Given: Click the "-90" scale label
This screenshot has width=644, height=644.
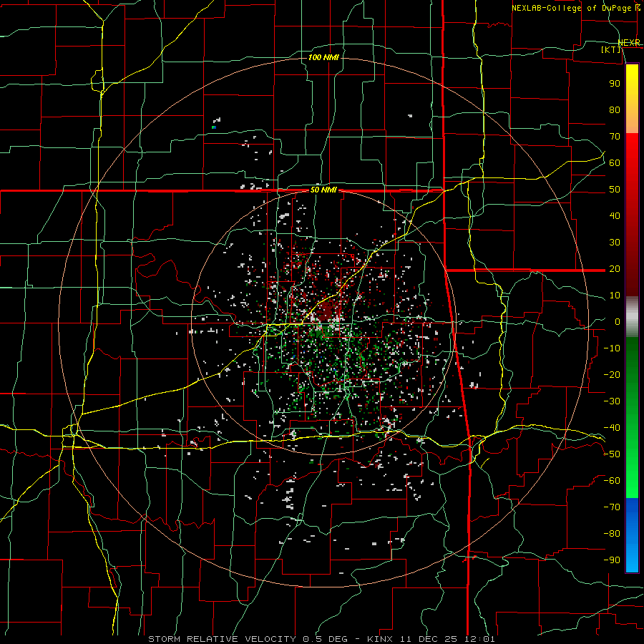Looking at the screenshot, I should (x=612, y=560).
